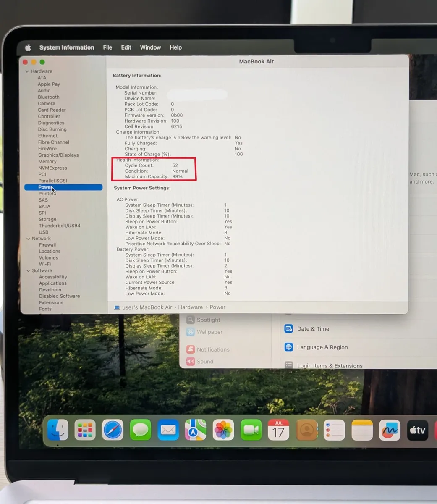Open the File menu
The image size is (437, 504).
pyautogui.click(x=107, y=47)
